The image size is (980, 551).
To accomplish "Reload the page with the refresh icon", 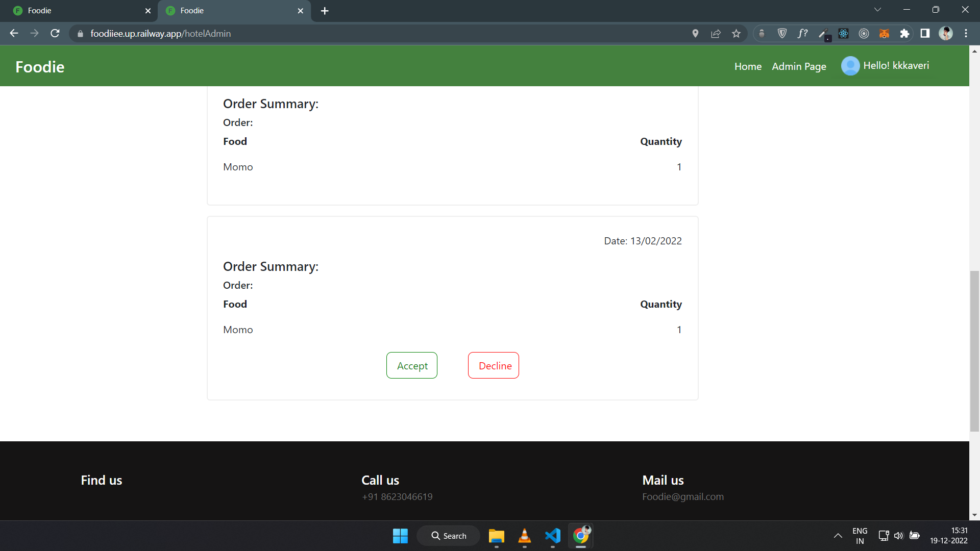I will point(55,34).
